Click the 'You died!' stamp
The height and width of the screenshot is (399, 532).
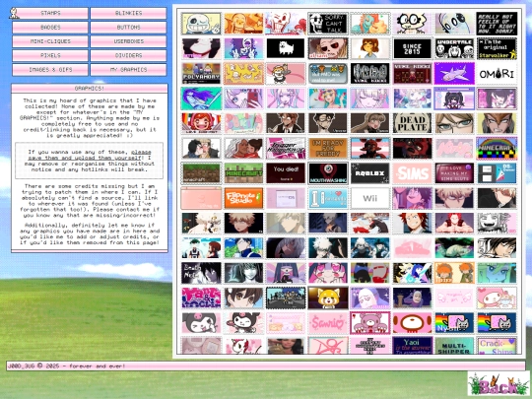click(286, 173)
